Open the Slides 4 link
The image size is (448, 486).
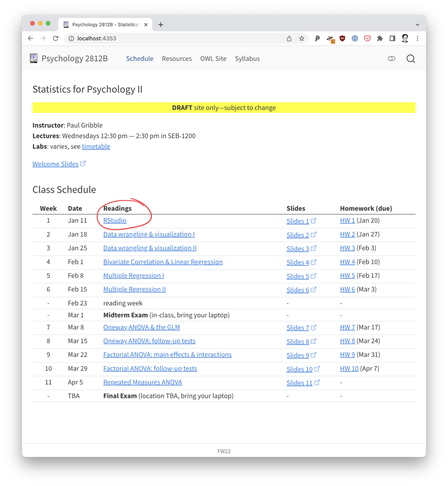pyautogui.click(x=297, y=262)
